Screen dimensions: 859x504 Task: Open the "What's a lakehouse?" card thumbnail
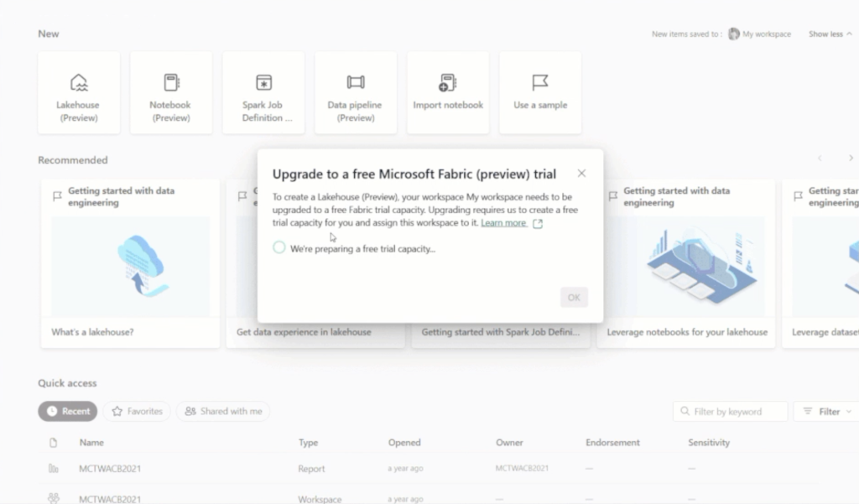tap(130, 266)
